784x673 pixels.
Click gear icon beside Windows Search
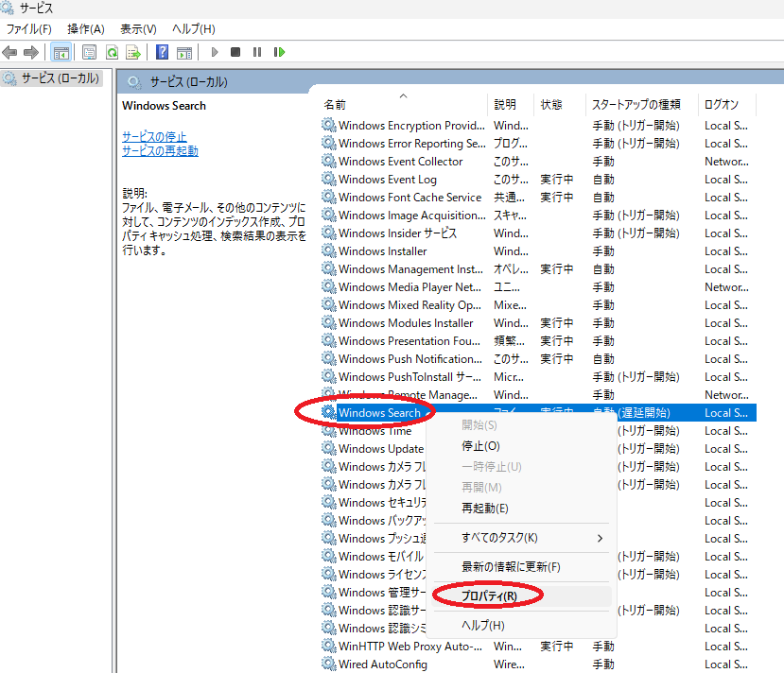coord(328,412)
